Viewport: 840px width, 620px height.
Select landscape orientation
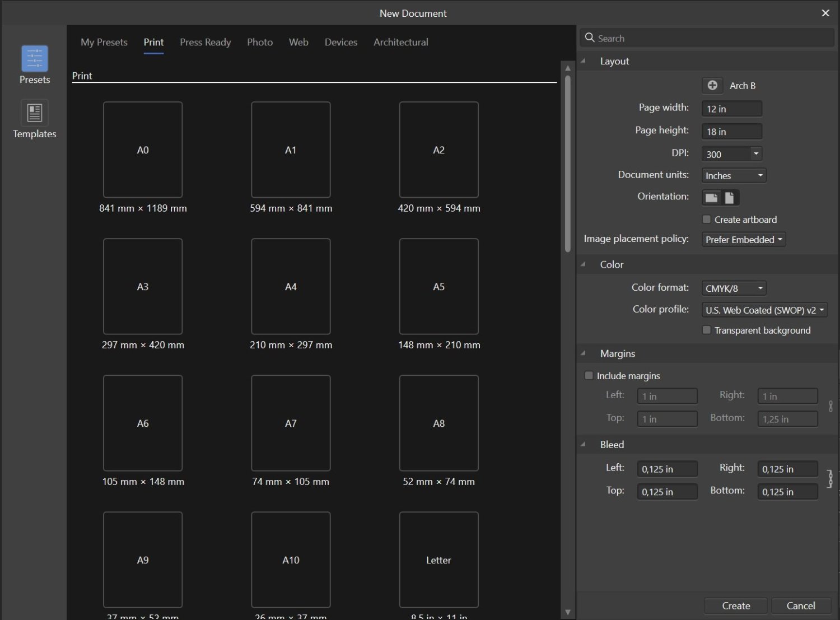[x=712, y=197]
